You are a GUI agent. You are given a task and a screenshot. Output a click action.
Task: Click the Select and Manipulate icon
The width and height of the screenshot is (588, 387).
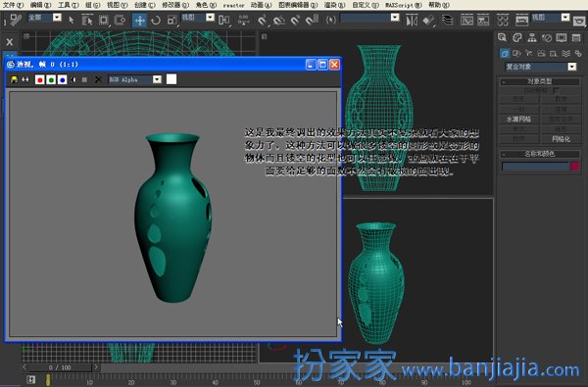tap(244, 20)
